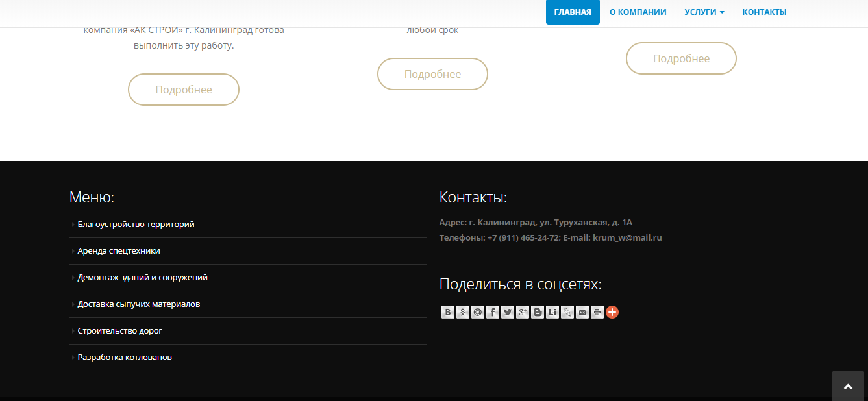
Task: Open Демонтаж зданий и сооружений link
Action: pyautogui.click(x=142, y=278)
